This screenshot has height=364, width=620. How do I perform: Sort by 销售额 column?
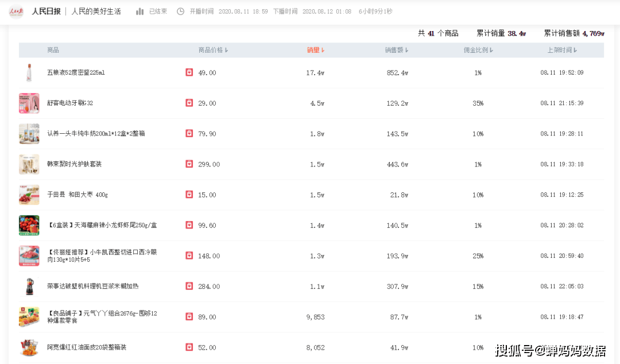pos(397,51)
